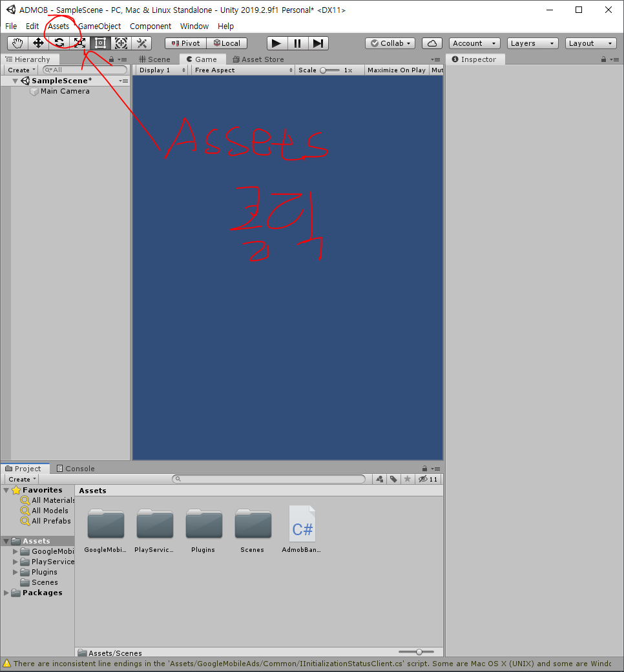624x672 pixels.
Task: Toggle the Inspector panel lock icon
Action: [603, 59]
